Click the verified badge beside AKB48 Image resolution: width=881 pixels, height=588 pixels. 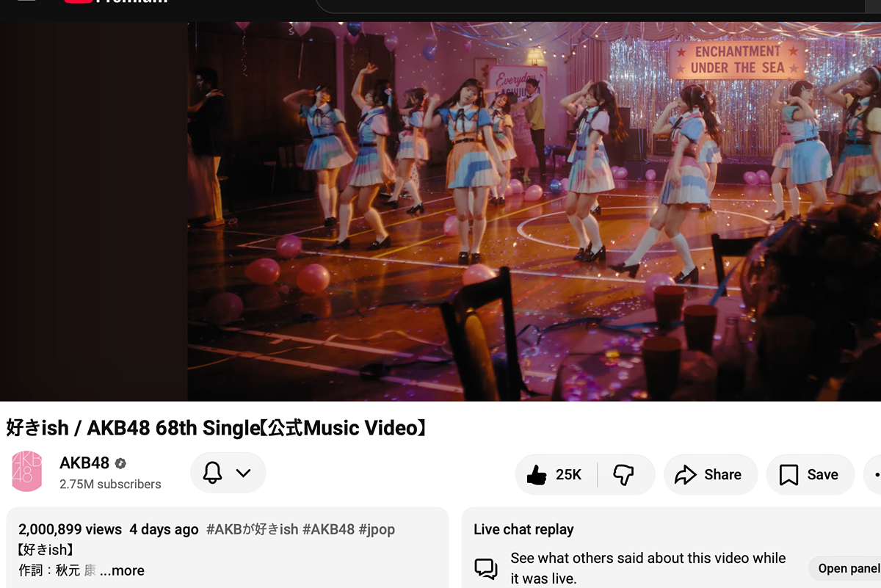pyautogui.click(x=120, y=463)
